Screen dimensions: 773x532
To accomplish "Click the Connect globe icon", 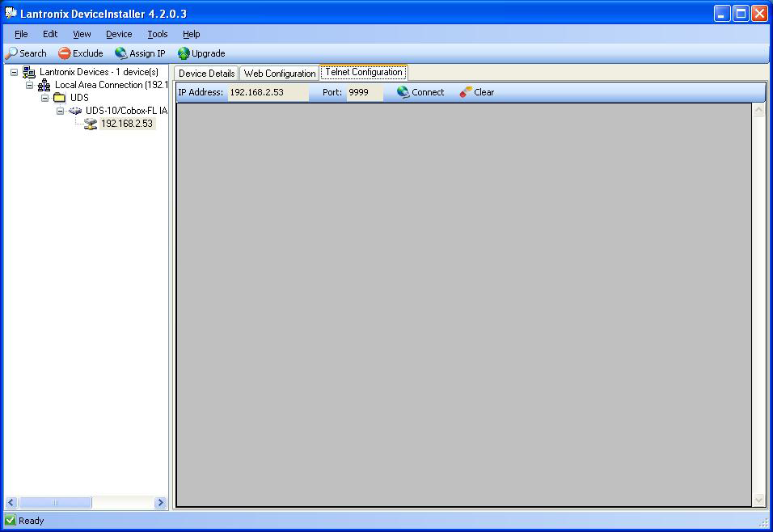I will coord(403,92).
